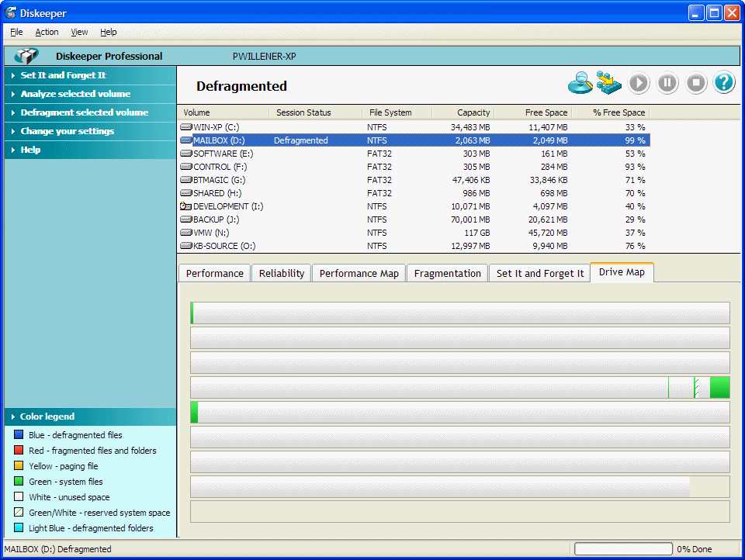Sort by Session Status column header
745x560 pixels.
(x=316, y=112)
